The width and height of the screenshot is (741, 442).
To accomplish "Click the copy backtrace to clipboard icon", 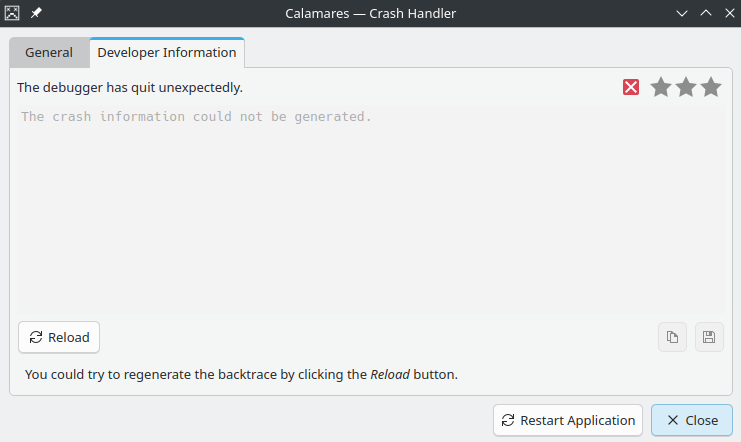I will (x=672, y=337).
